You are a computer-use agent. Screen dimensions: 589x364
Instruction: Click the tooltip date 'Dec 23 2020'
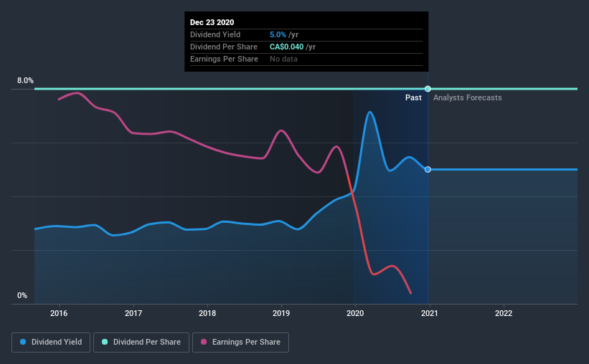pyautogui.click(x=212, y=22)
